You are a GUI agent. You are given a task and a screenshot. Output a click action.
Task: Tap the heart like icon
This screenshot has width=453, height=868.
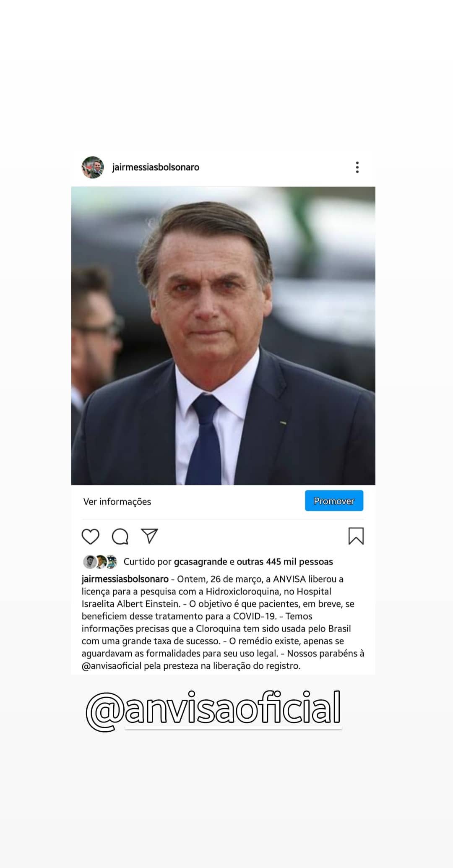click(x=90, y=536)
